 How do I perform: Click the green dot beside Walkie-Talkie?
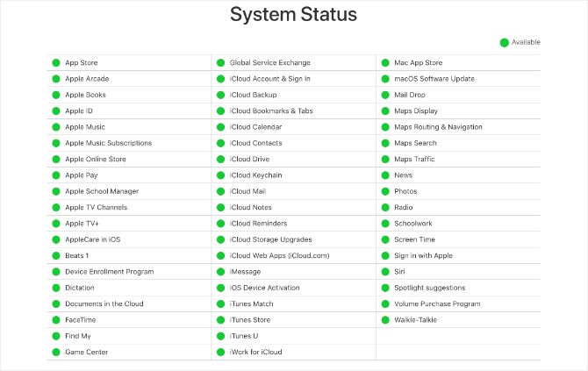pyautogui.click(x=385, y=320)
